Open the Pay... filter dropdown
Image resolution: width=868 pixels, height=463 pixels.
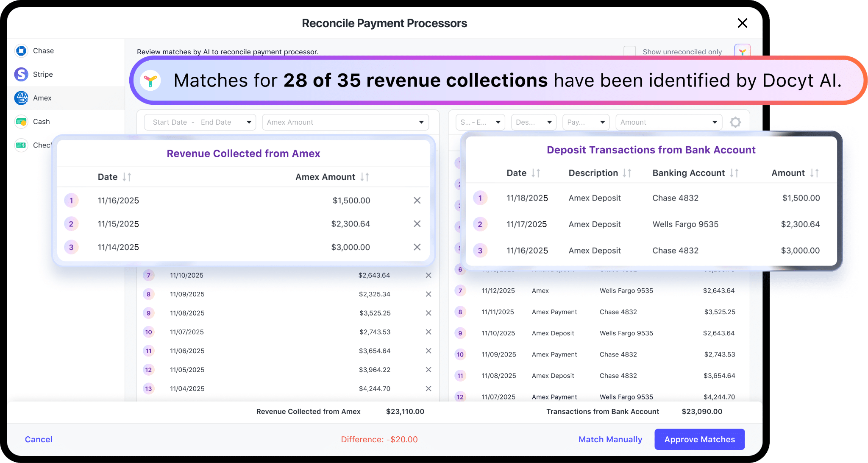point(586,122)
